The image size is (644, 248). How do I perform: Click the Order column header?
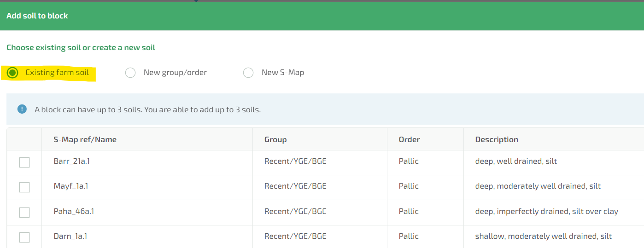click(x=409, y=139)
